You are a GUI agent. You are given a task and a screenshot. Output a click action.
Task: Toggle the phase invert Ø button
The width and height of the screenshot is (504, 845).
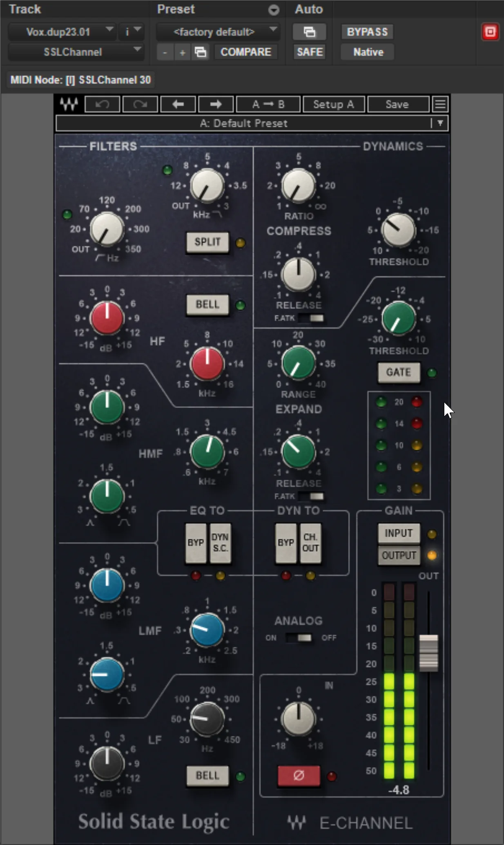pos(299,776)
